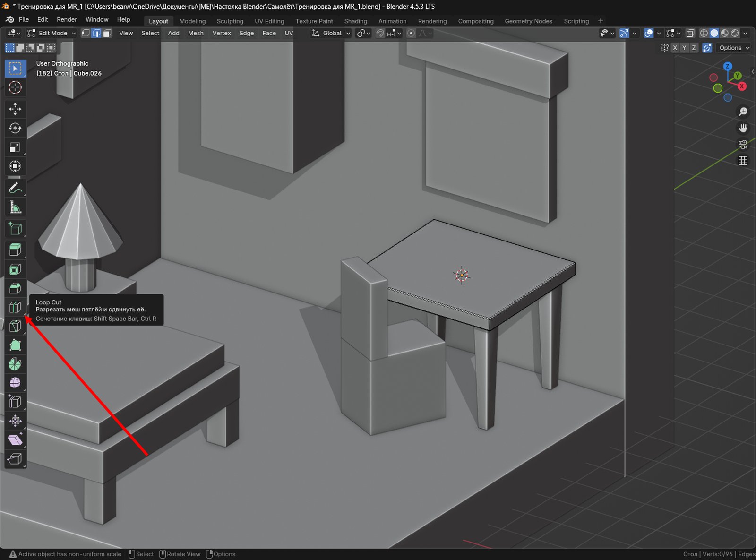The height and width of the screenshot is (560, 756).
Task: Click the Add workspace plus button
Action: [601, 21]
